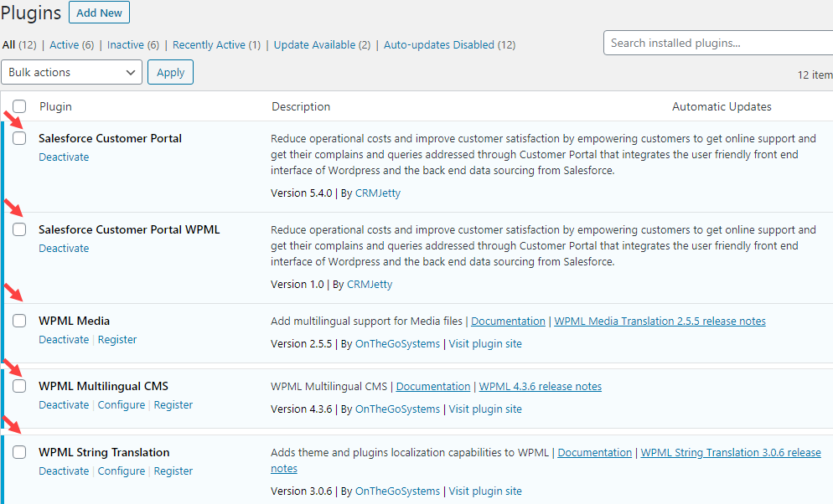
Task: Tick the WPML String Translation checkbox
Action: tap(19, 452)
